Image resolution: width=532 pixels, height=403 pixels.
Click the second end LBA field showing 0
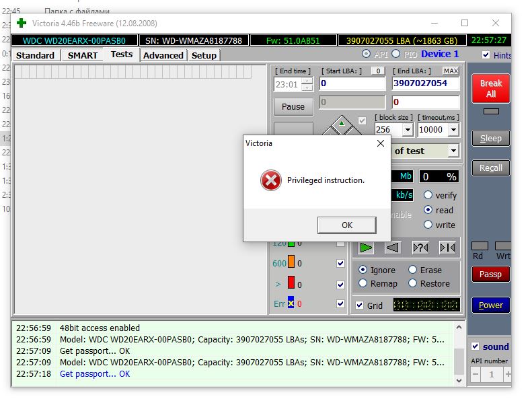pyautogui.click(x=426, y=102)
